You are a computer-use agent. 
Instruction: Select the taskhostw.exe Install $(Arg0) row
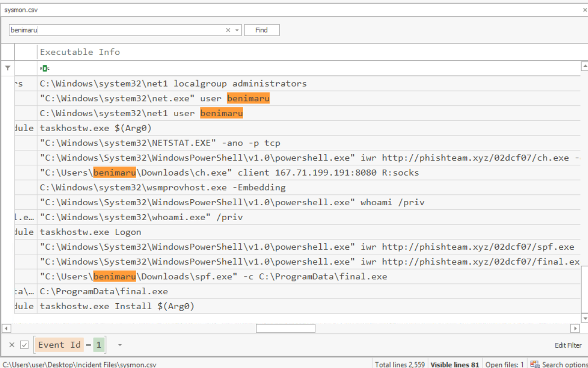pos(309,306)
